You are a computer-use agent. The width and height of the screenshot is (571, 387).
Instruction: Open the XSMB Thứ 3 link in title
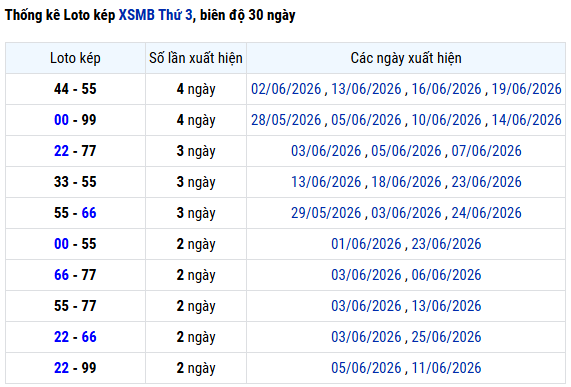click(155, 15)
